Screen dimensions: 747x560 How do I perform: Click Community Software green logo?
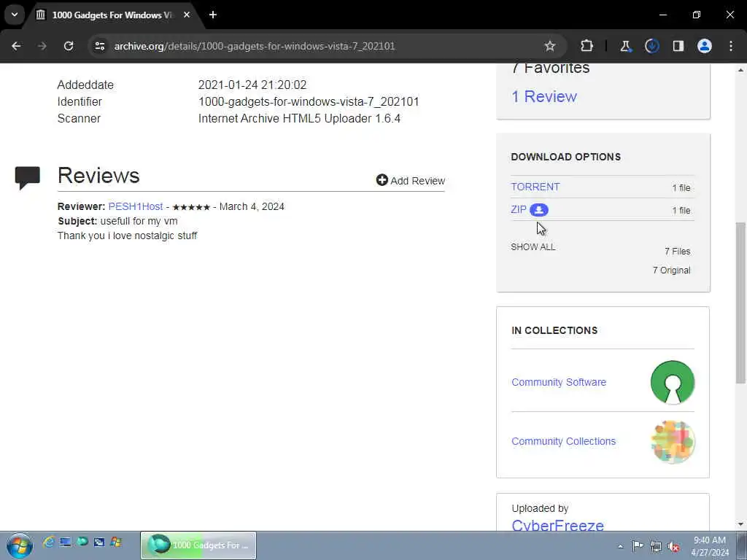click(672, 382)
